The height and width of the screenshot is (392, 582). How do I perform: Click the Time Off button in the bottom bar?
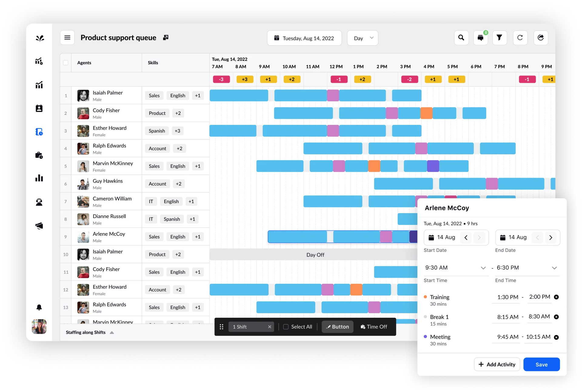(373, 327)
